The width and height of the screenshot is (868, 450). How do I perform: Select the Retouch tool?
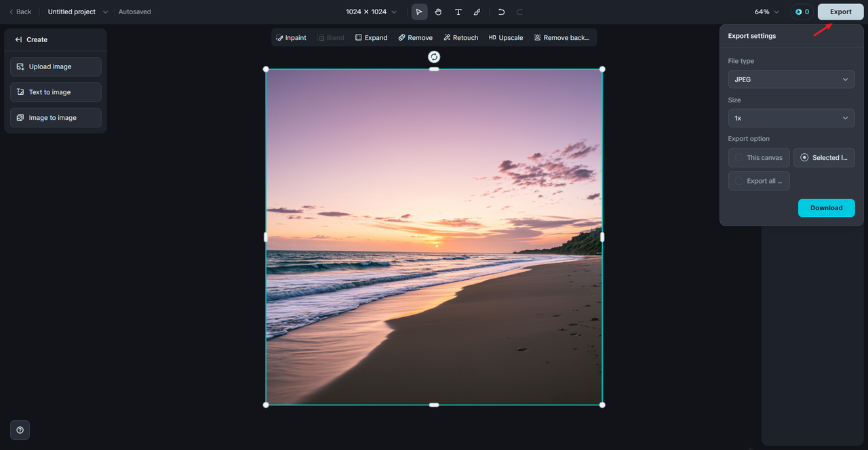pos(460,37)
